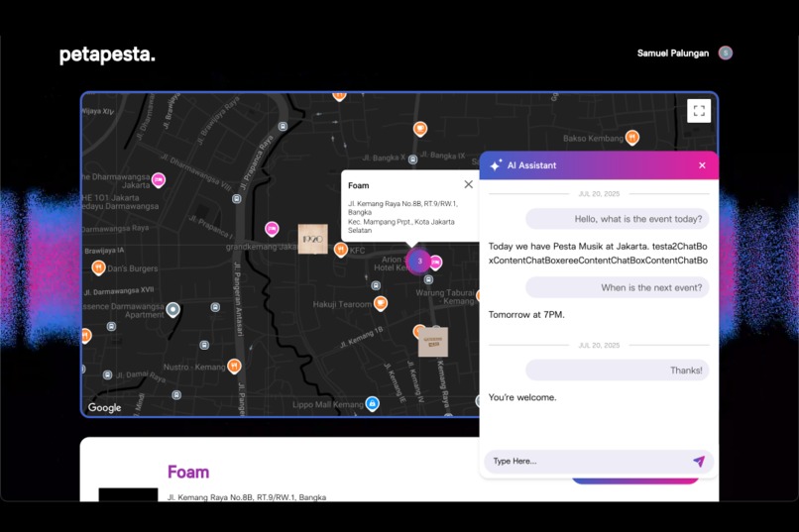Click the AI Assistant header title

click(531, 165)
